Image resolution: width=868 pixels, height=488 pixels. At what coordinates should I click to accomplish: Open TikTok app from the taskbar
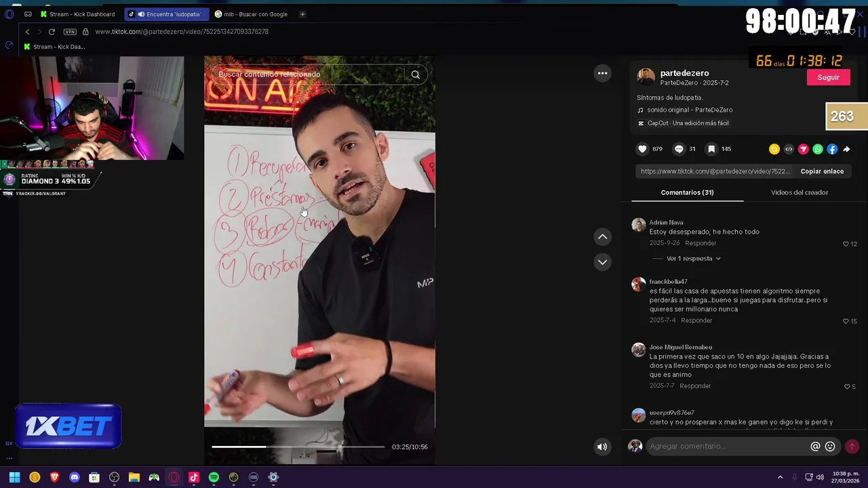click(194, 477)
